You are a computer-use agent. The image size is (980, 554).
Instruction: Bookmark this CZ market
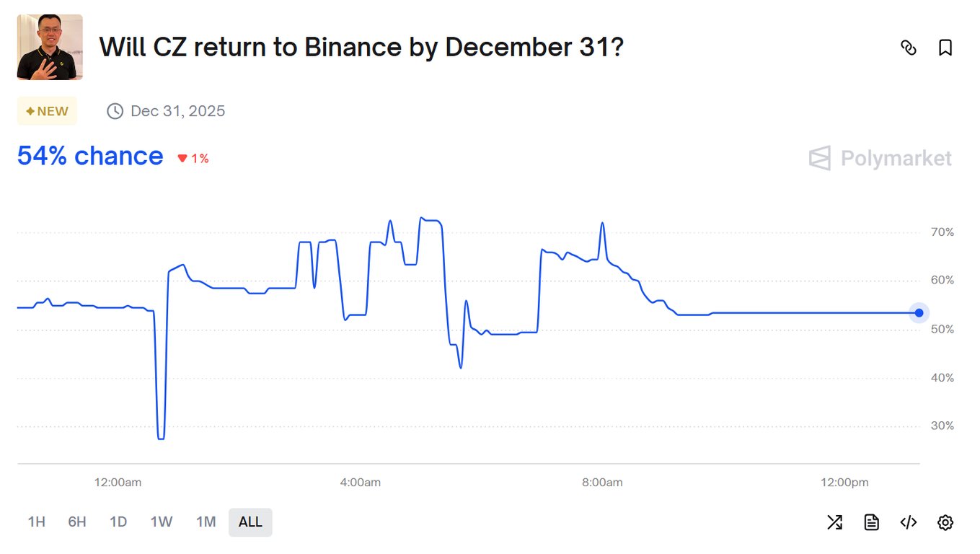tap(945, 47)
